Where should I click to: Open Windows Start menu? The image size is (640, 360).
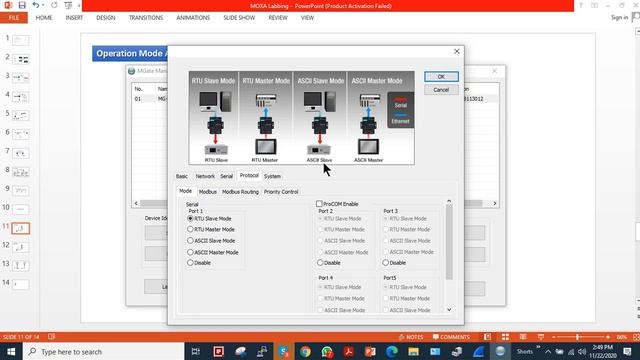[11, 351]
